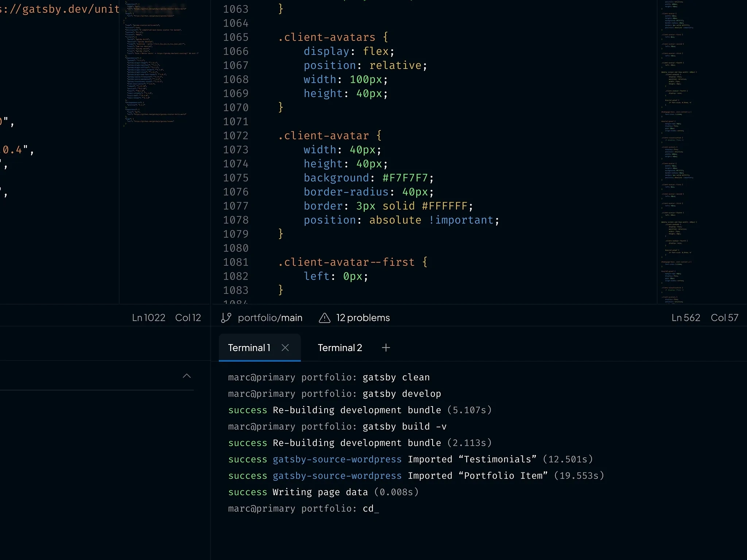The width and height of the screenshot is (747, 560).
Task: Click Ln 562 line indicator
Action: (x=686, y=318)
